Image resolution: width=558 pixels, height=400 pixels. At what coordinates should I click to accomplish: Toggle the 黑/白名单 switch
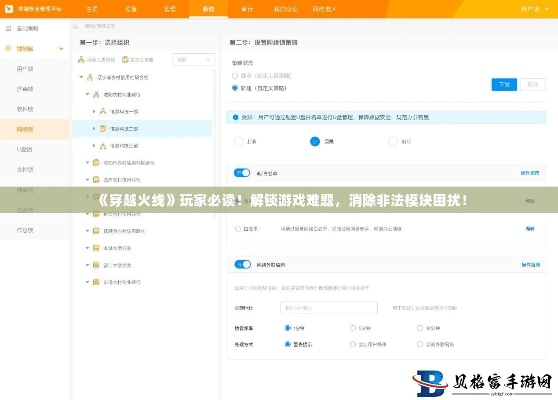tap(242, 173)
